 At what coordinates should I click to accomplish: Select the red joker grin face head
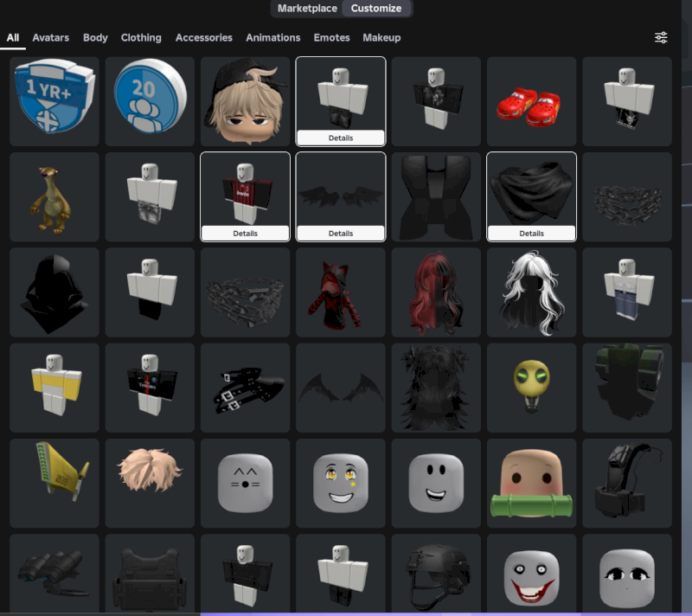pos(531,574)
